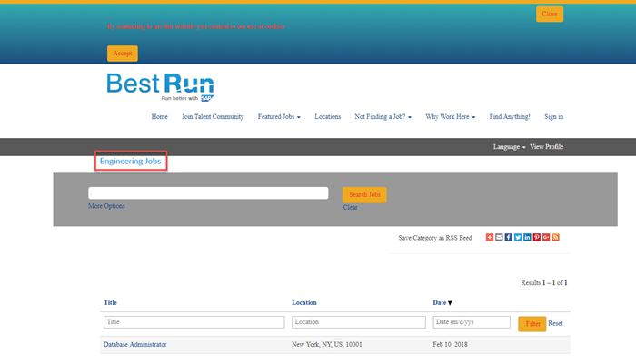Expand the Not Finding a Job? menu
Viewport: 636px width, 364px height.
(x=383, y=117)
